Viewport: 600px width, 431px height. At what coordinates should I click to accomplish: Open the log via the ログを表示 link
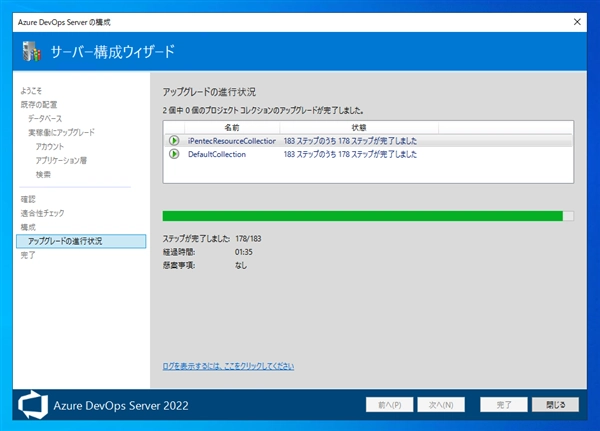228,366
